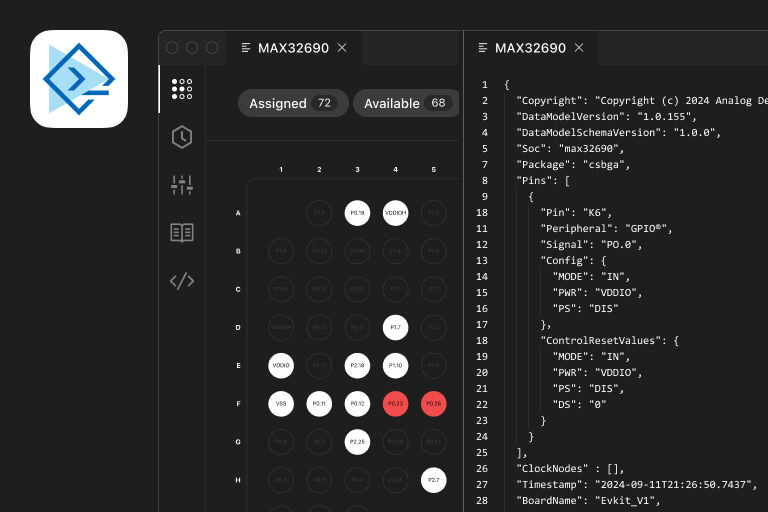Select the red P0.26 pin

pyautogui.click(x=433, y=404)
